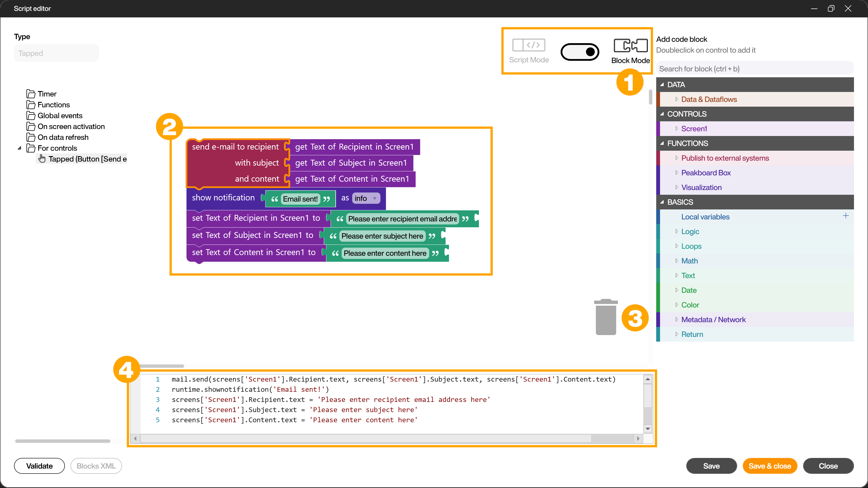The image size is (868, 488).
Task: Select 'get Text of Recipient in Screen1' block
Action: pos(354,147)
